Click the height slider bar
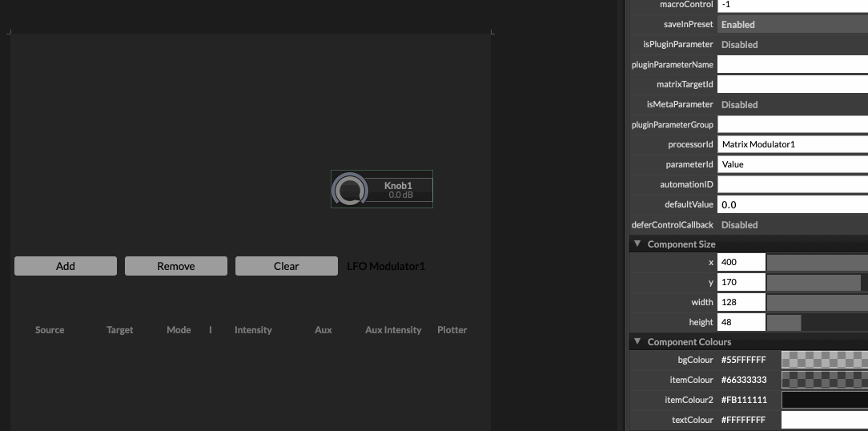Viewport: 868px width, 431px height. pos(817,322)
